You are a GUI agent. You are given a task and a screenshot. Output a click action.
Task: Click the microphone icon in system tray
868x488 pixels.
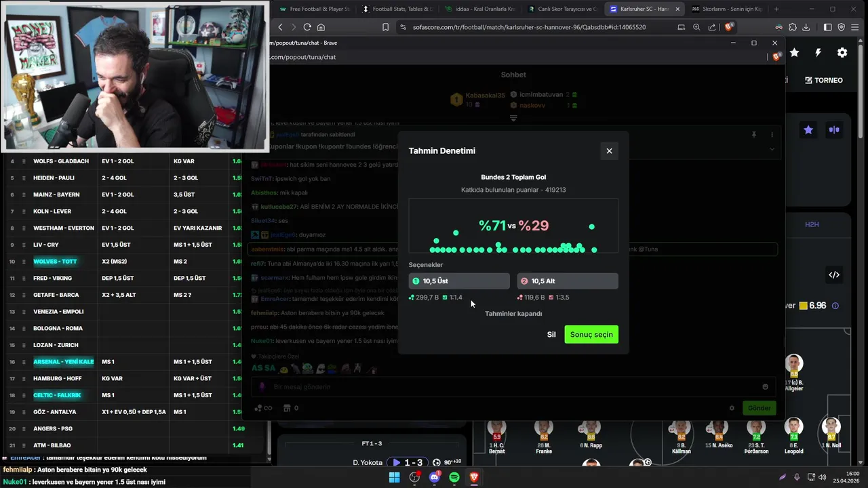tap(797, 477)
